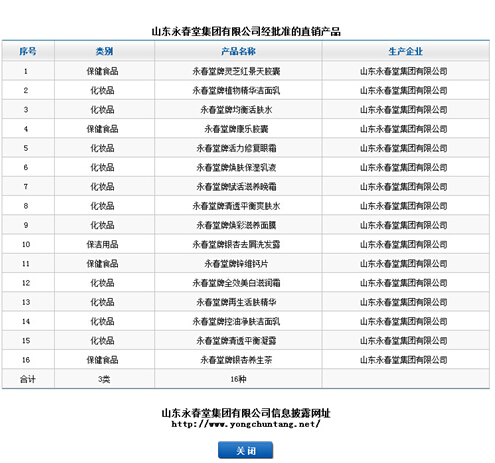Click 保健食品 category in row 1

(102, 71)
